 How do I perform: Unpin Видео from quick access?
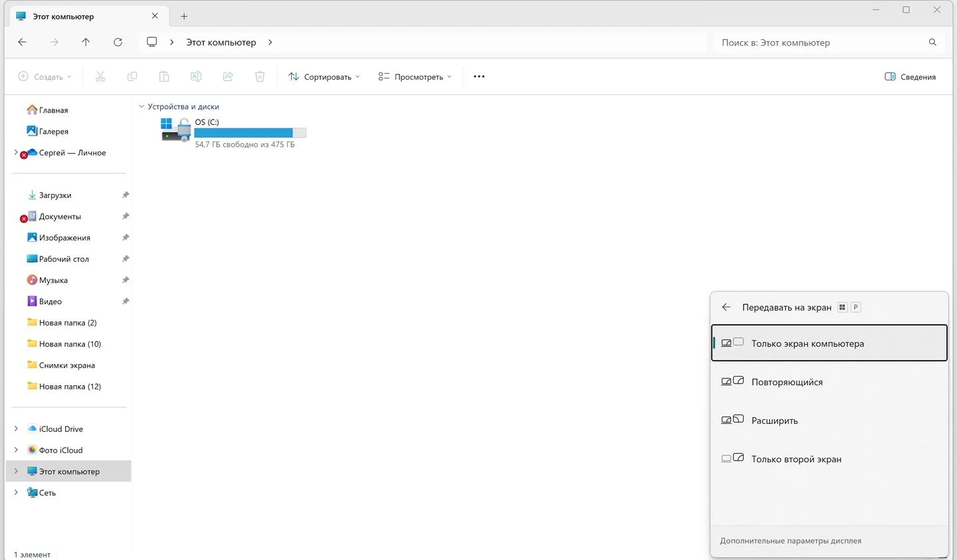click(x=126, y=302)
